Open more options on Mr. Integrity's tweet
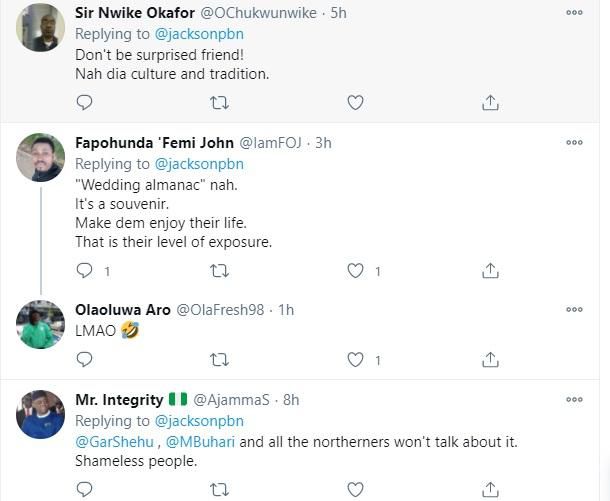610x501 pixels. pos(574,400)
